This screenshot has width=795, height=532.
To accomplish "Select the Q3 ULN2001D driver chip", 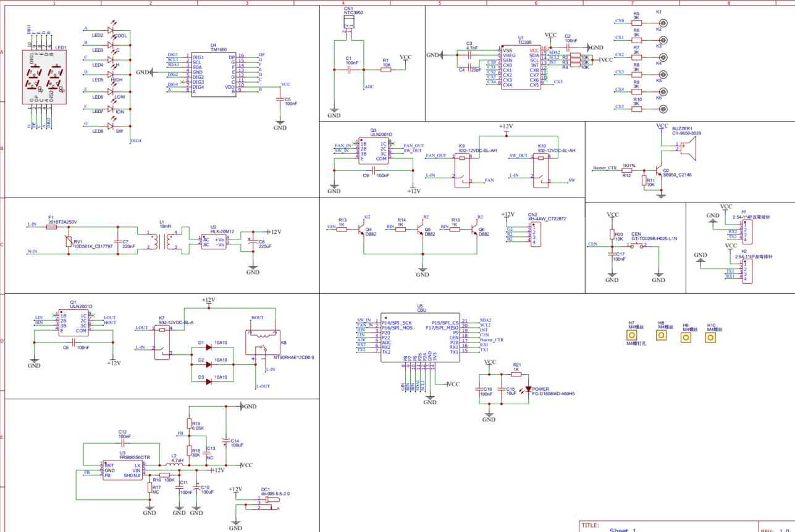I will (373, 150).
